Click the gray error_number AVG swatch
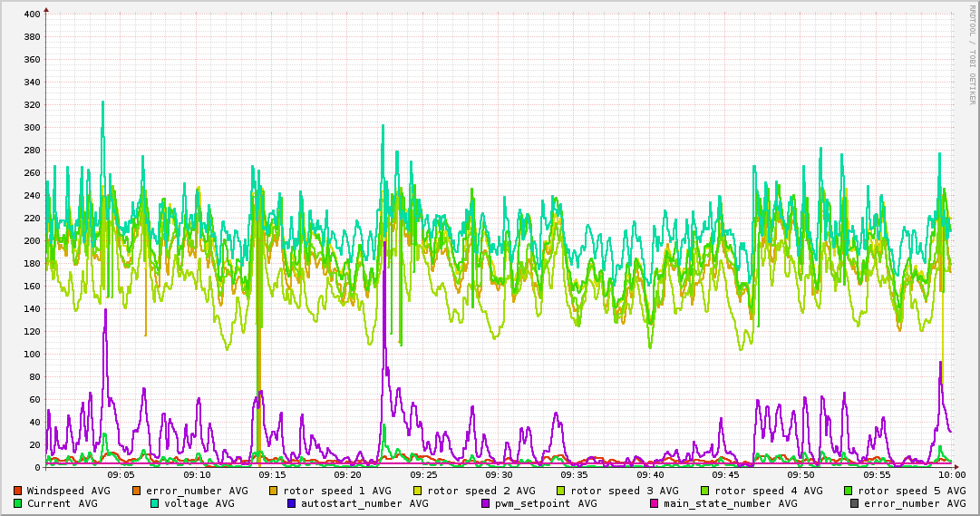Image resolution: width=980 pixels, height=516 pixels. (x=854, y=503)
